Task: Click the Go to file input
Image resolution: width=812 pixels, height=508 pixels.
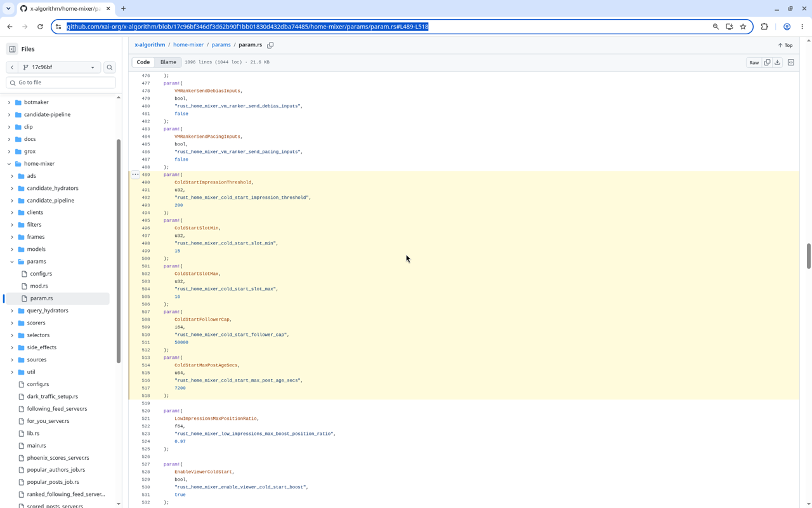Action: 61,83
